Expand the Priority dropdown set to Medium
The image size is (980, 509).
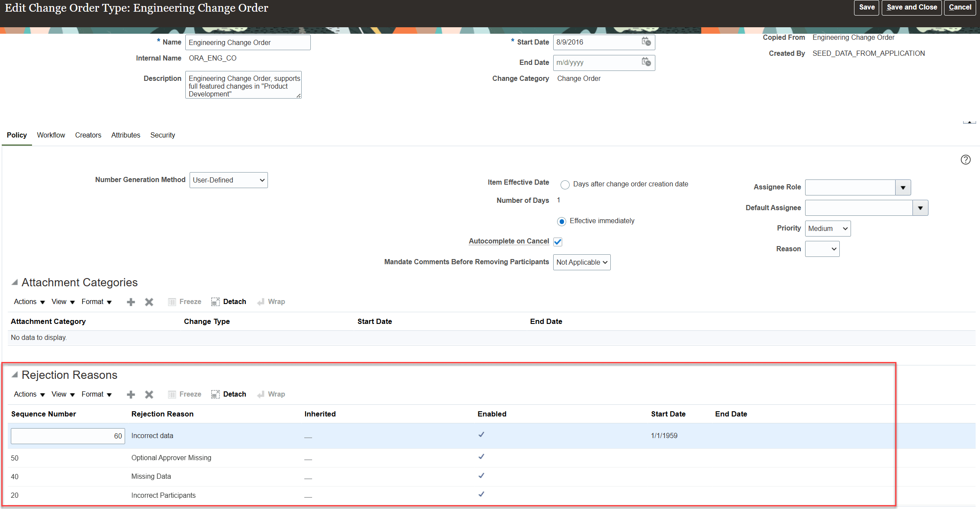pos(828,228)
